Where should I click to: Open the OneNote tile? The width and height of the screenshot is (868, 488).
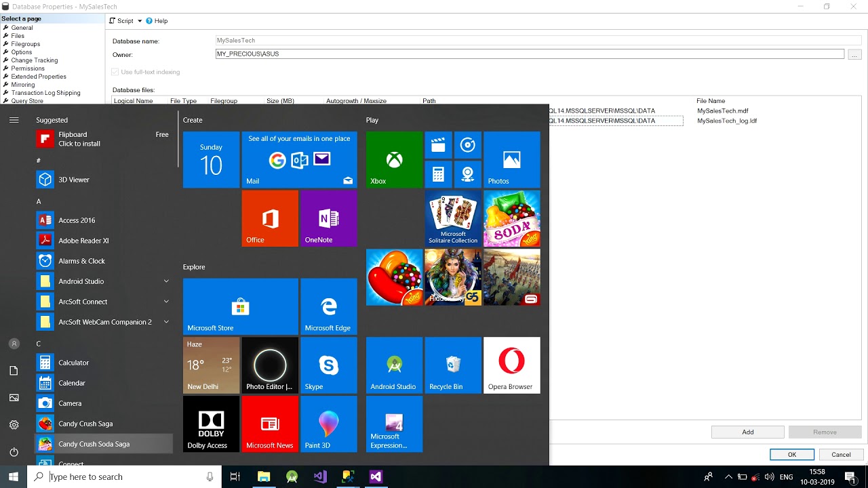[328, 218]
